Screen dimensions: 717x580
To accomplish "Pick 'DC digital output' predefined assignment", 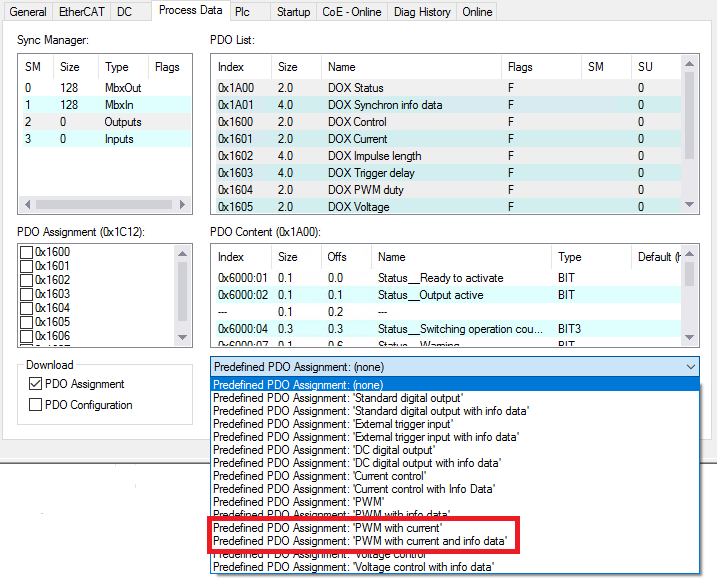I will click(x=455, y=450).
